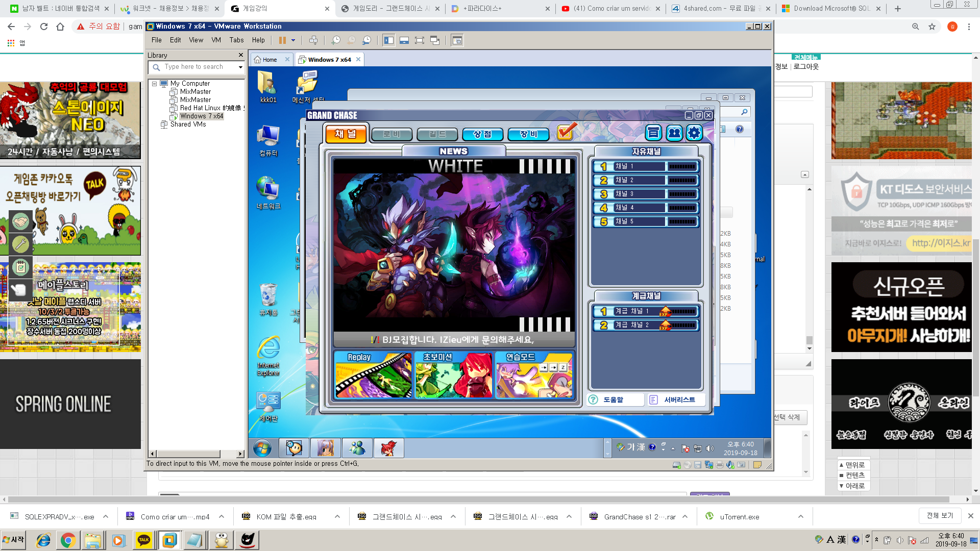This screenshot has width=980, height=551.
Task: Pause the virtual machine in the VMware toolbar
Action: tap(282, 40)
